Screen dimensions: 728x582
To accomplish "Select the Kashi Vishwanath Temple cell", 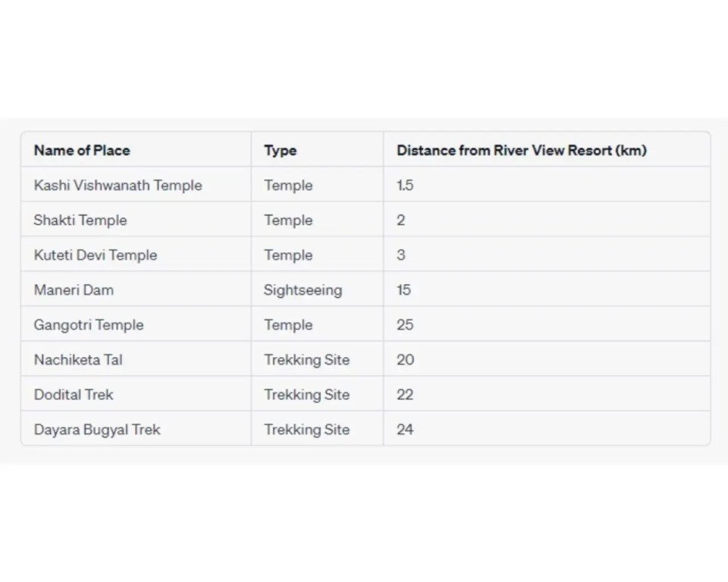I will pyautogui.click(x=118, y=185).
